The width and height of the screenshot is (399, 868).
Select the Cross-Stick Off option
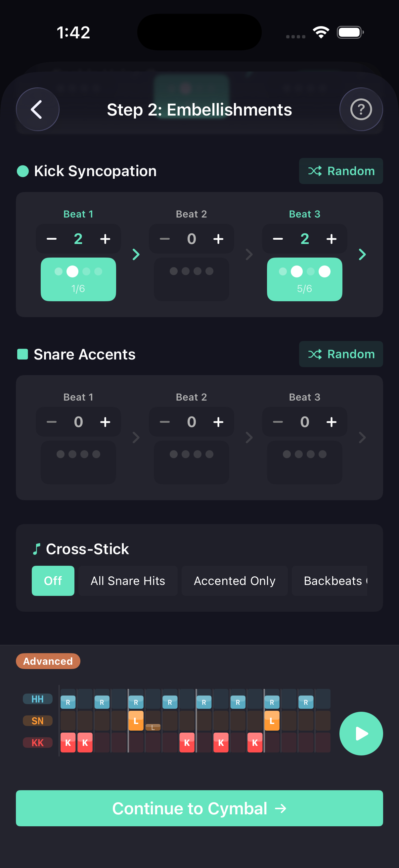(x=53, y=581)
